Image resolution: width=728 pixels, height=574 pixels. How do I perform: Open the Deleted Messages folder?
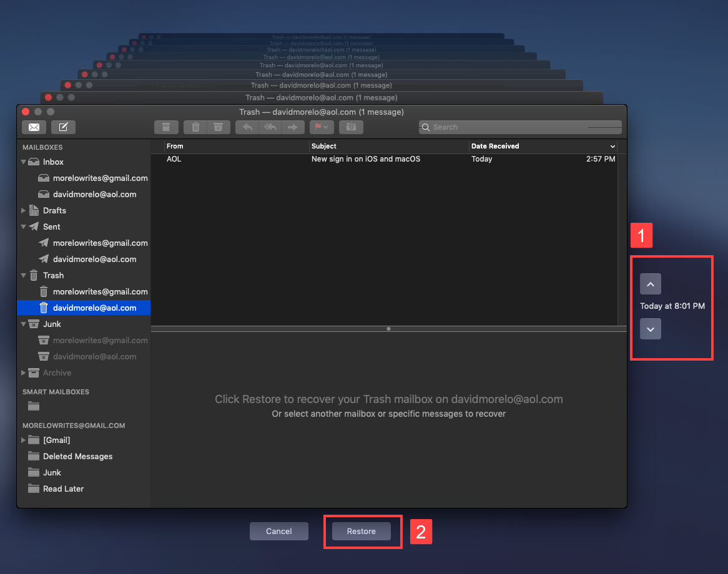[78, 457]
